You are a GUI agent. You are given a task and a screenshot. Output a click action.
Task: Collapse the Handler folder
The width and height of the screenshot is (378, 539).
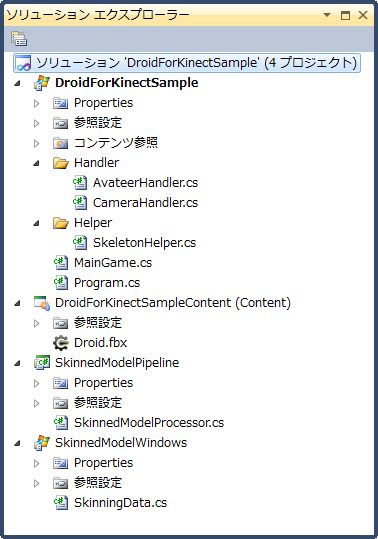(x=36, y=163)
